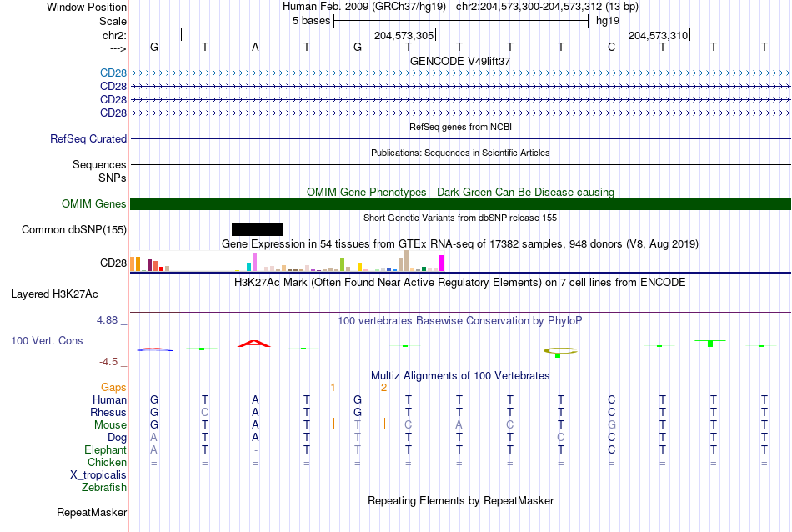The width and height of the screenshot is (792, 532).
Task: Click the blue-red G logo in PhyloP track
Action: tap(154, 349)
